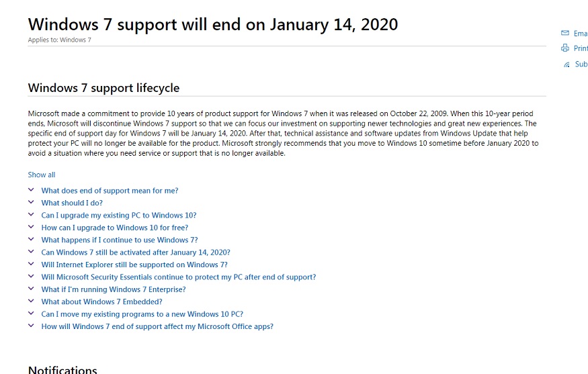Open the Microsoft Office apps end of support question
Image resolution: width=588 pixels, height=374 pixels.
(x=157, y=326)
